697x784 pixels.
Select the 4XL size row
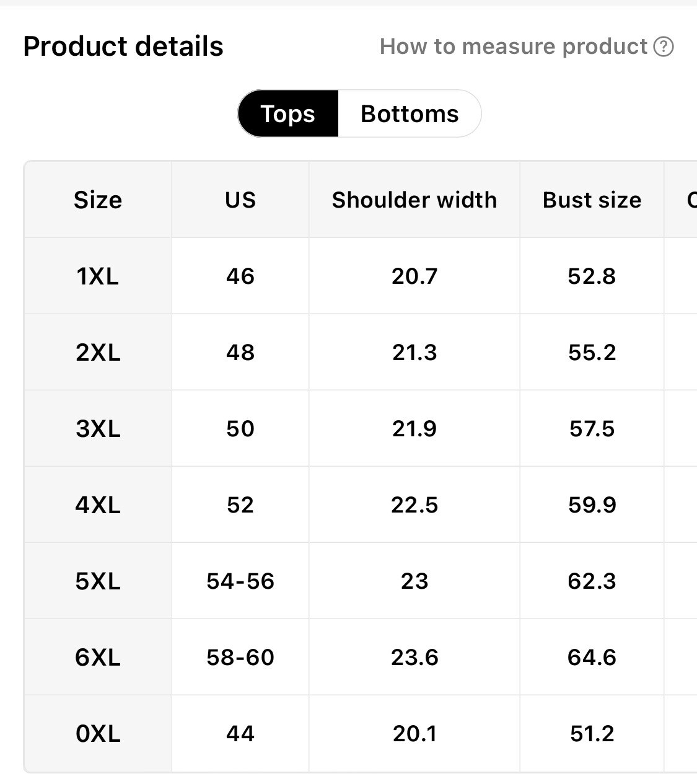point(361,504)
